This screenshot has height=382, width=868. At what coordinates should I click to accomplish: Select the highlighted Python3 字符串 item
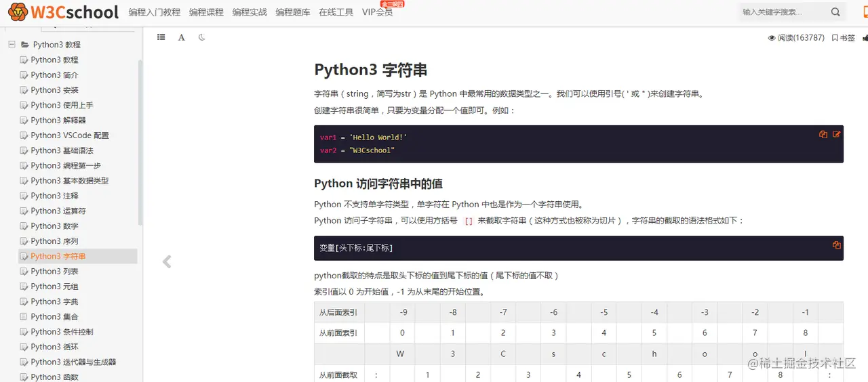click(78, 256)
